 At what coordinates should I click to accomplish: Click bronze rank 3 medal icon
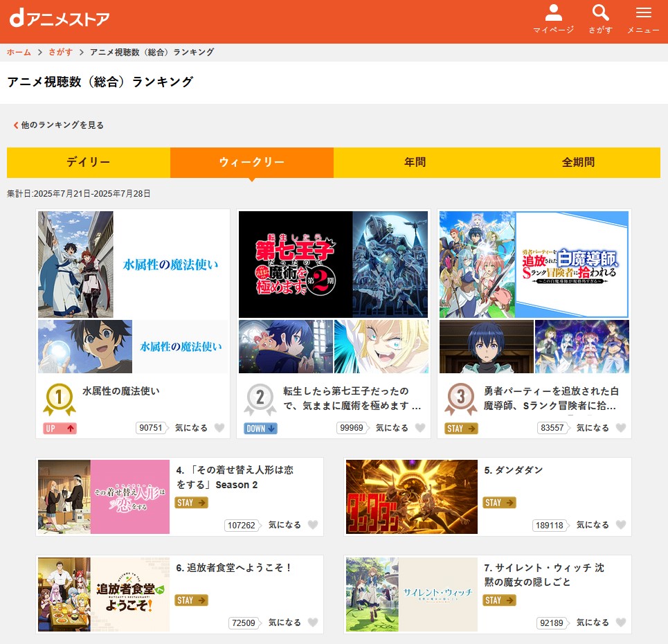point(460,399)
